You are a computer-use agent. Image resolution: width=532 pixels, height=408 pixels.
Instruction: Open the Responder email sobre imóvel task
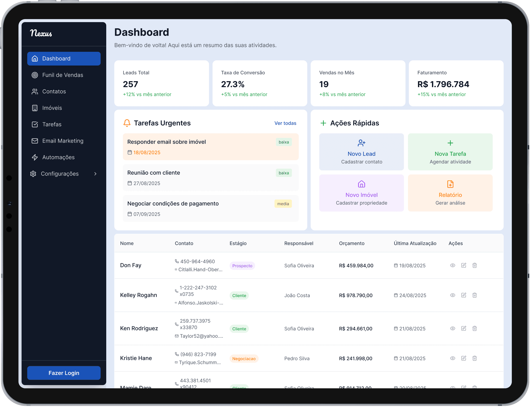tap(166, 142)
